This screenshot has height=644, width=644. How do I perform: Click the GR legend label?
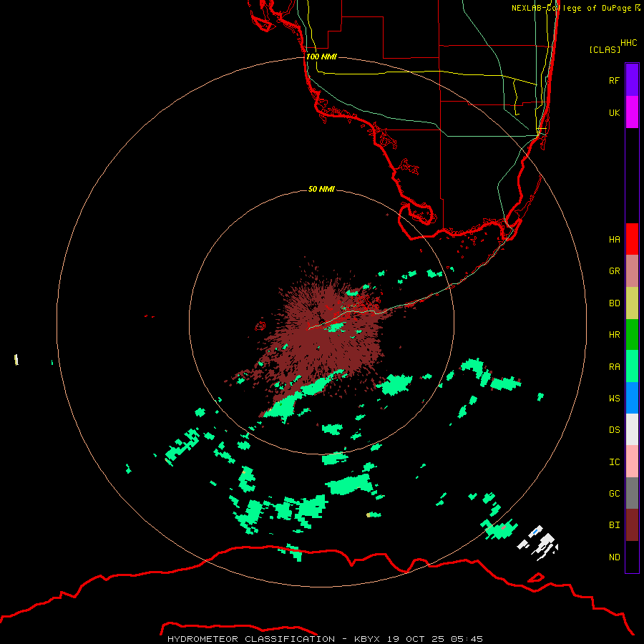click(x=614, y=271)
